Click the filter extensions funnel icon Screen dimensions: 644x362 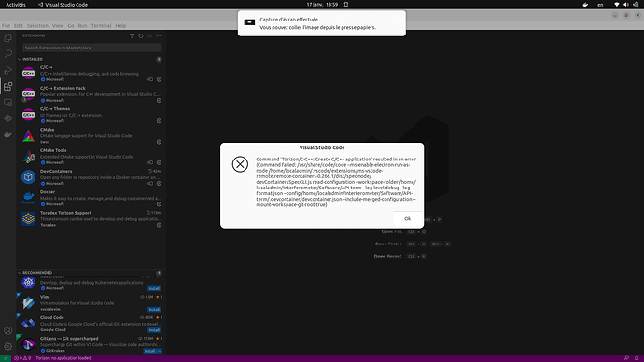[132, 36]
